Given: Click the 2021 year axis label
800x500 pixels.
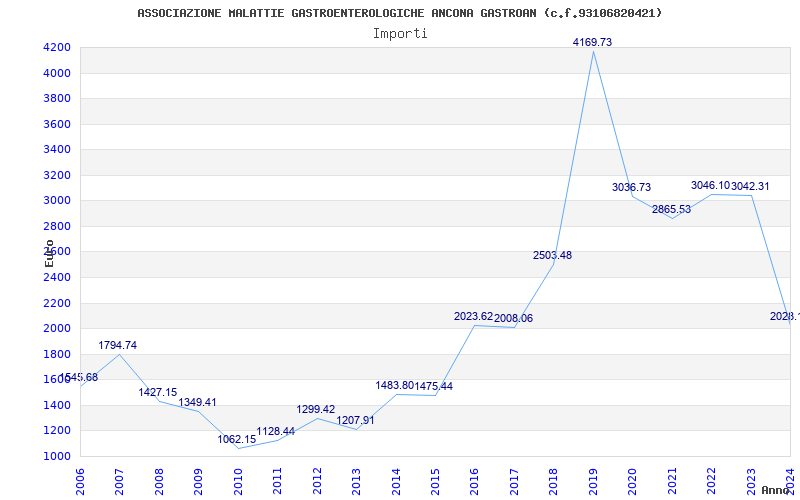Looking at the screenshot, I should click(672, 482).
